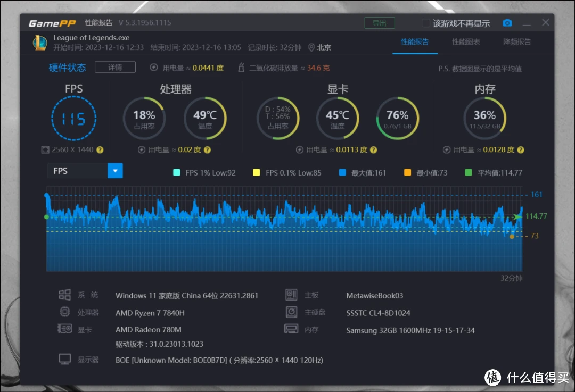Click the CPU 18% usage gauge
This screenshot has width=575, height=392.
pos(144,118)
